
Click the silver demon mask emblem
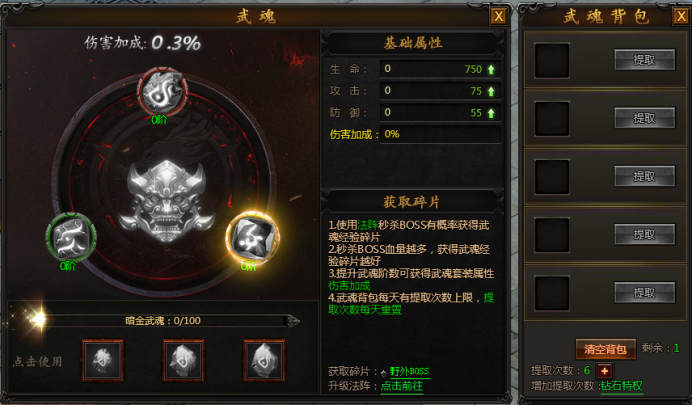(166, 200)
